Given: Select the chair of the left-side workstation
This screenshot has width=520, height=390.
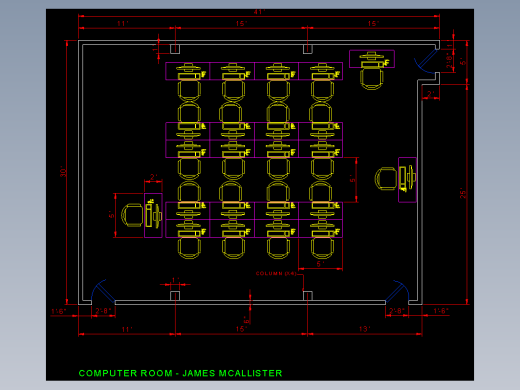Looking at the screenshot, I should (132, 215).
